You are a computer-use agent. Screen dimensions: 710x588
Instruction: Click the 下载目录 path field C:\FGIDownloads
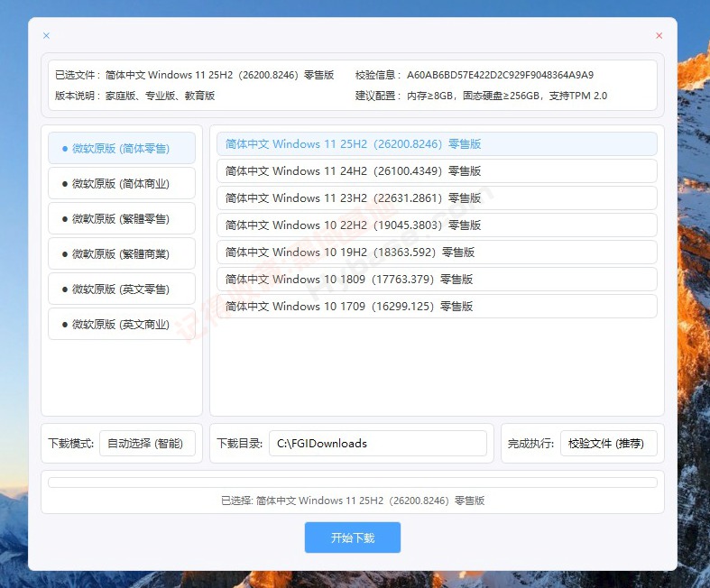[378, 443]
